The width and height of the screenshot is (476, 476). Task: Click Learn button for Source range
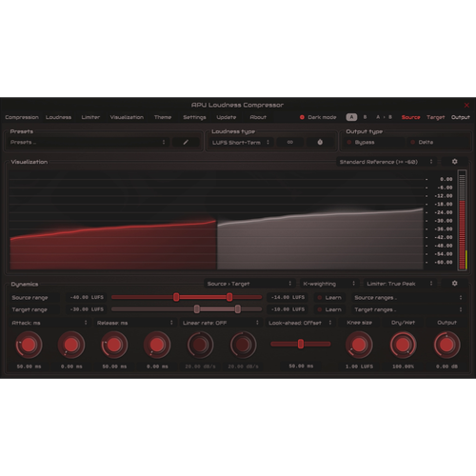329,297
